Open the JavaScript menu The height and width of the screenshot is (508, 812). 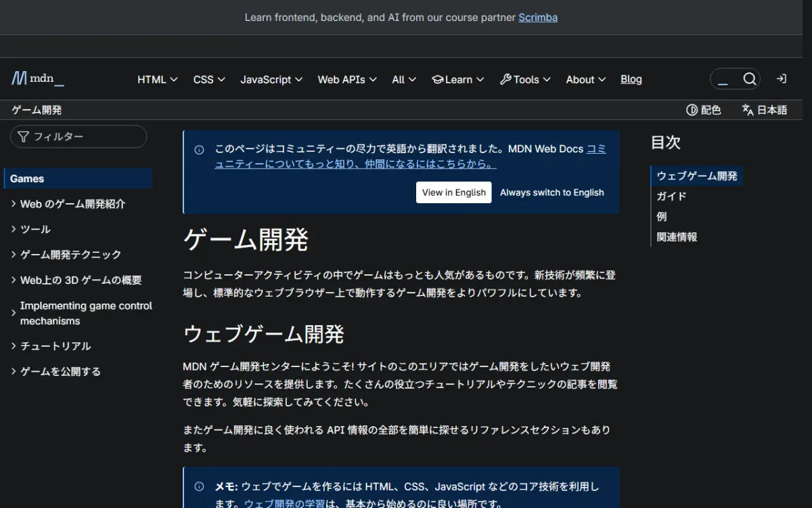[x=271, y=79]
